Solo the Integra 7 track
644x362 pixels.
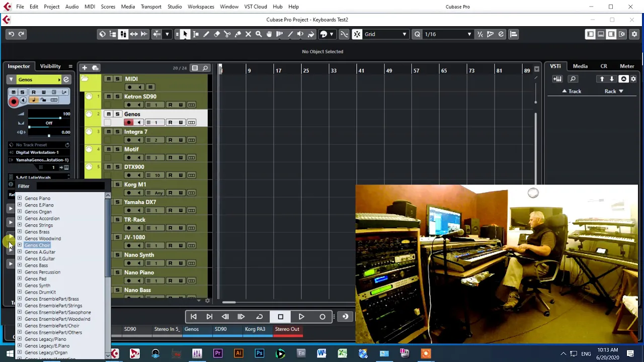pyautogui.click(x=117, y=132)
